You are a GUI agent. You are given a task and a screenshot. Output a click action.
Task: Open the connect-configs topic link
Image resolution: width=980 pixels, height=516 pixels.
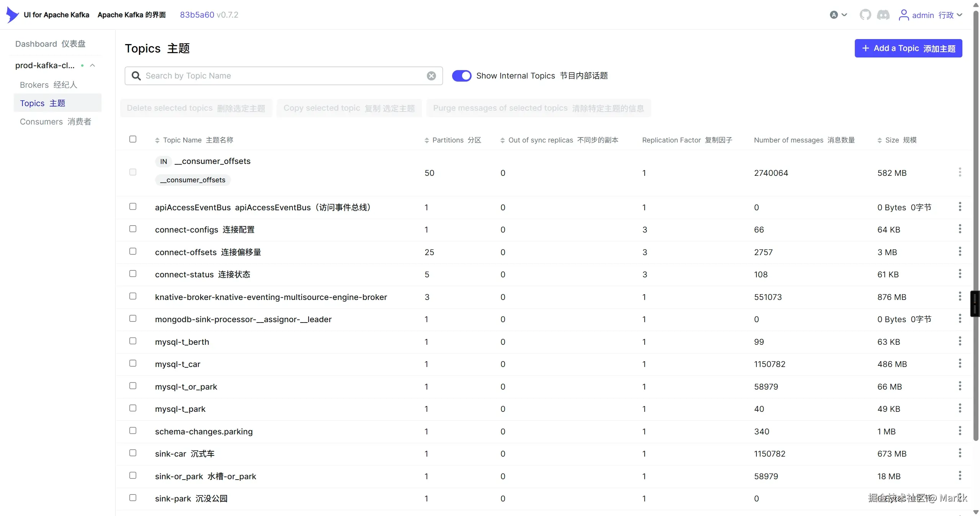(x=205, y=229)
